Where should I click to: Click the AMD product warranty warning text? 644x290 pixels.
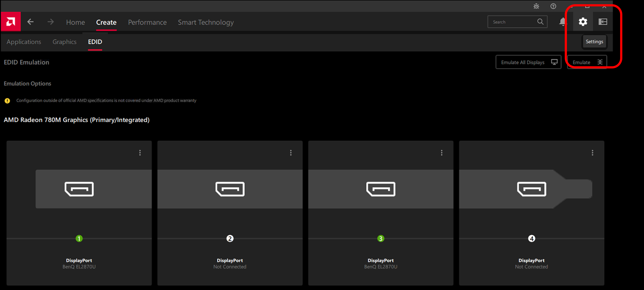pos(106,100)
